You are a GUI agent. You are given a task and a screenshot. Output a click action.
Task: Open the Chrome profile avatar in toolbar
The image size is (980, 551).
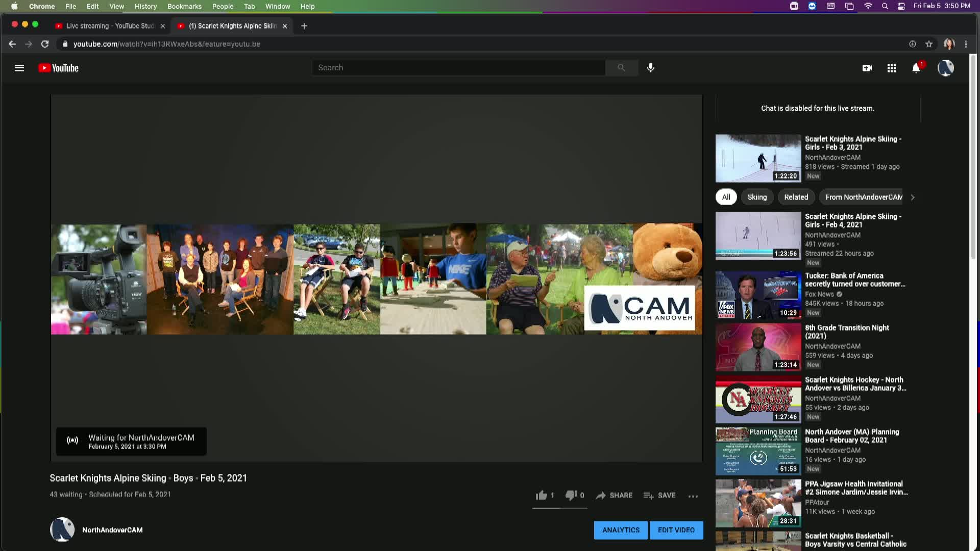(x=949, y=44)
